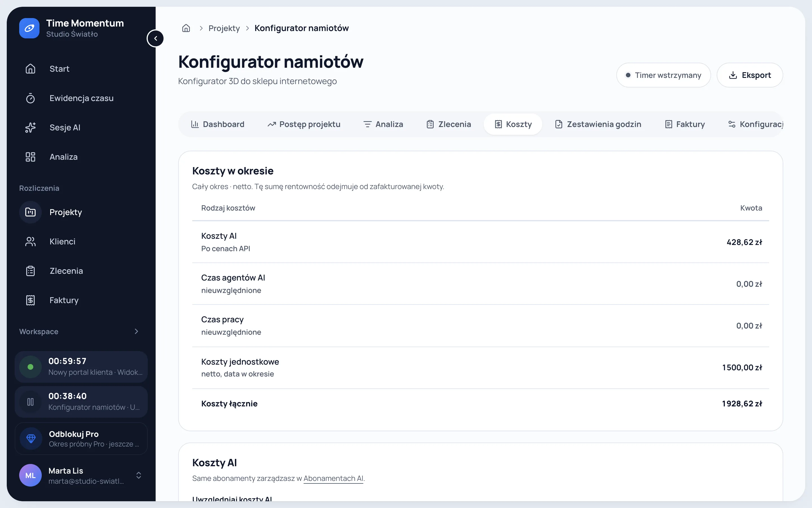This screenshot has height=508, width=812.
Task: Open the Odblokuj Pro upgrade card
Action: [x=81, y=439]
